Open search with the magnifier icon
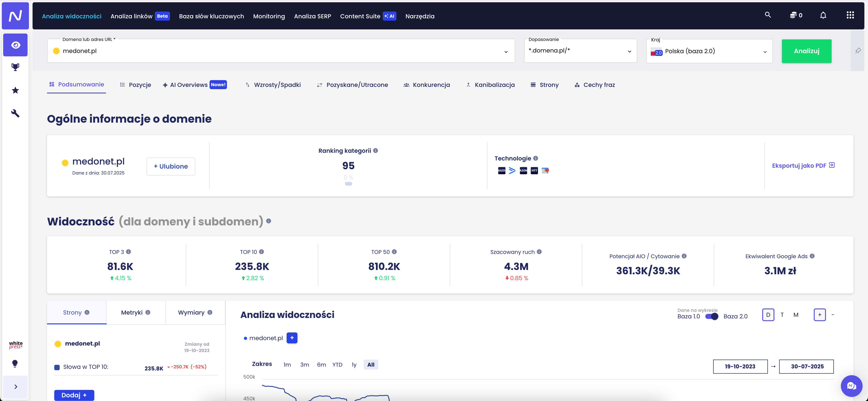This screenshot has height=401, width=868. pos(768,15)
